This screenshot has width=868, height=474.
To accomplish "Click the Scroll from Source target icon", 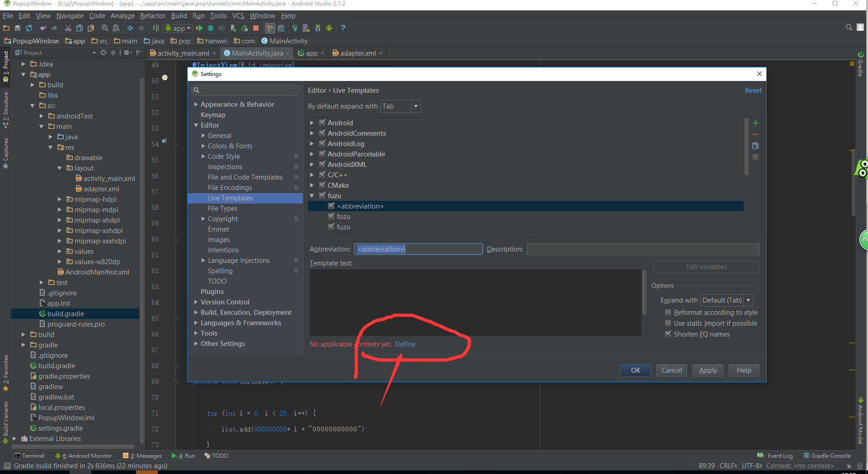I will click(104, 53).
